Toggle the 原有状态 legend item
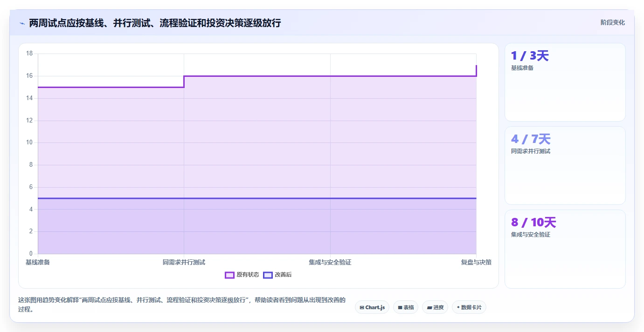Screen dimensions: 644x332 coord(242,275)
